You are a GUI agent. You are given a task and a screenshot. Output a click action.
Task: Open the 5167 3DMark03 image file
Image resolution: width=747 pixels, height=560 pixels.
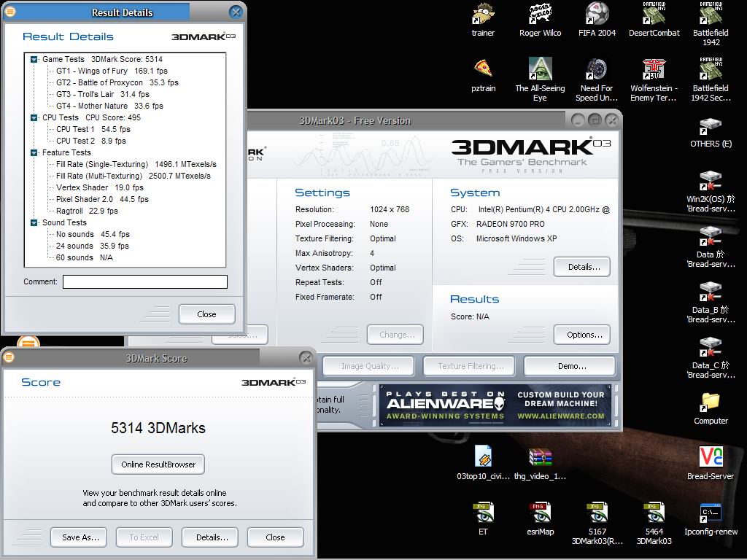pyautogui.click(x=597, y=524)
